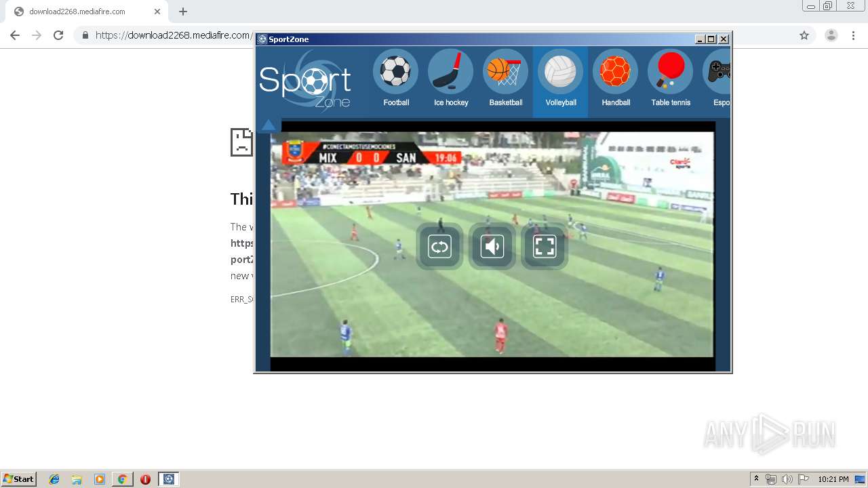Select the download2268.mediafire.com tab

(x=87, y=12)
